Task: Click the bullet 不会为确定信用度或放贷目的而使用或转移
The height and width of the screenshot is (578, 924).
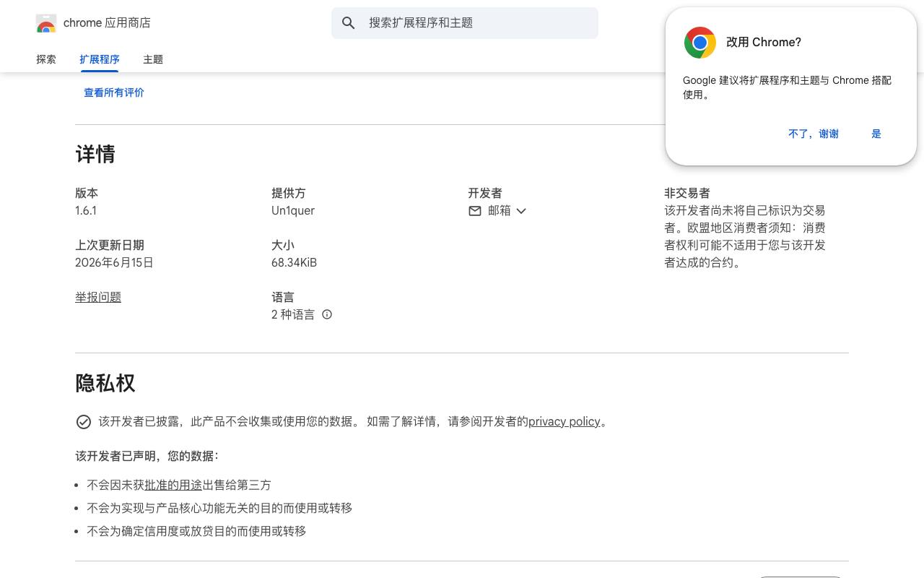Action: coord(196,531)
